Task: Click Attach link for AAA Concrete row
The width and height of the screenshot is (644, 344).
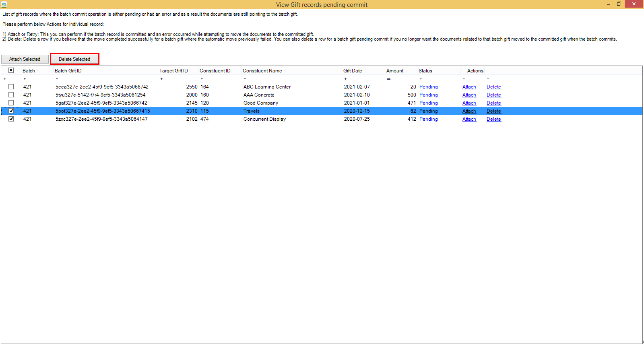Action: [x=469, y=95]
